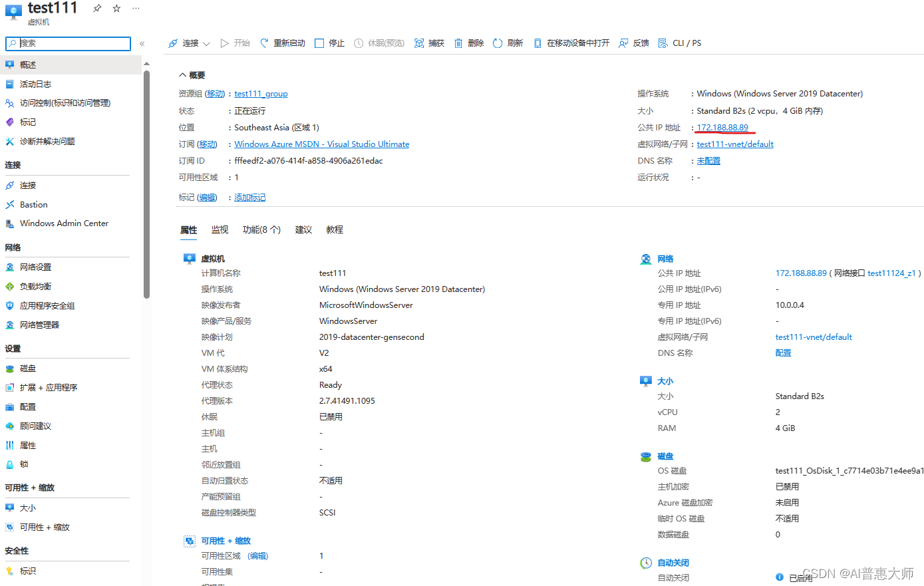Switch to the 功能(8 个) tab

click(x=261, y=229)
